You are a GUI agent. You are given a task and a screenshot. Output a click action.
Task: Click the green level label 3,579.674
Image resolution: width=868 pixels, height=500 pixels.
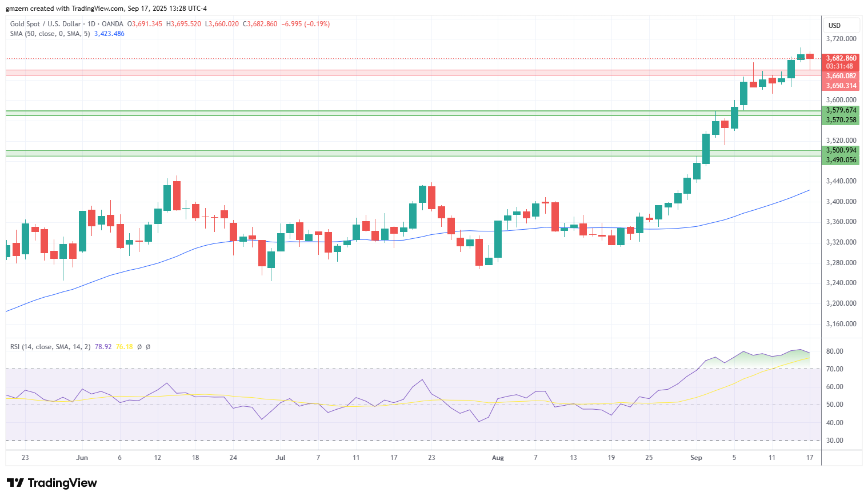tap(841, 110)
